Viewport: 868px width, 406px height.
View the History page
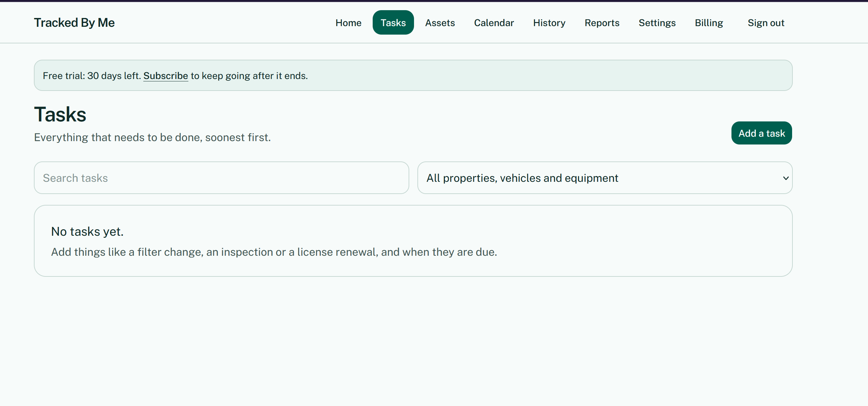[x=549, y=23]
